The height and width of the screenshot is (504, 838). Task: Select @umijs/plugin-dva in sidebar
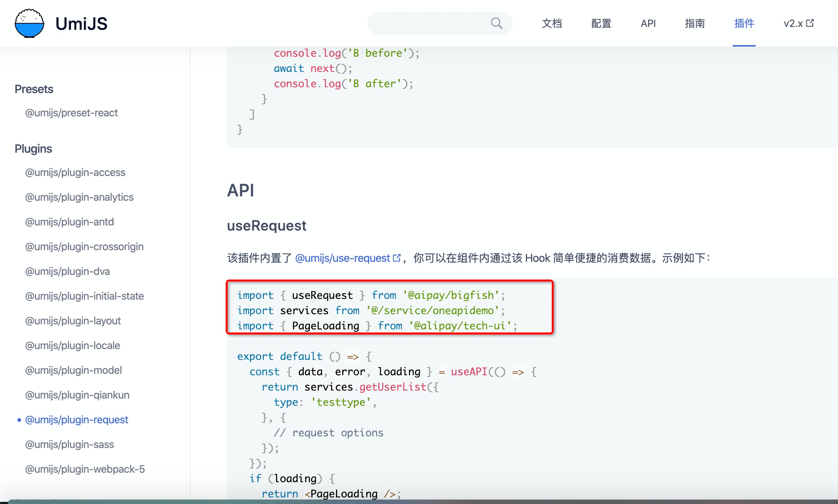tap(67, 271)
